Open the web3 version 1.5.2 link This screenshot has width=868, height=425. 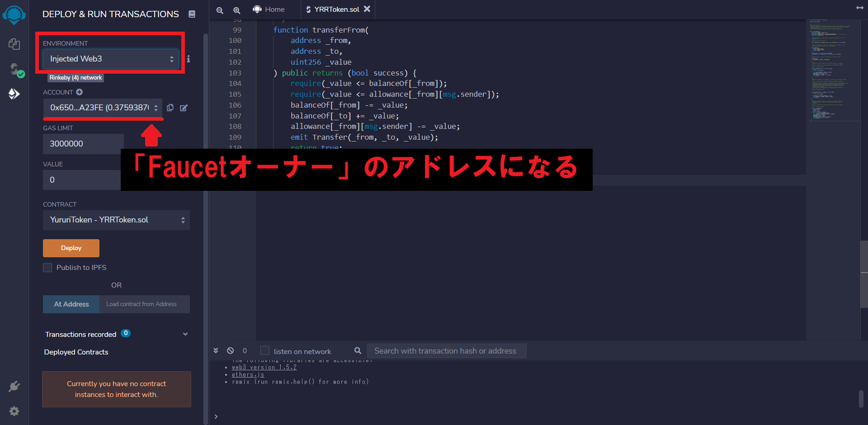point(264,367)
